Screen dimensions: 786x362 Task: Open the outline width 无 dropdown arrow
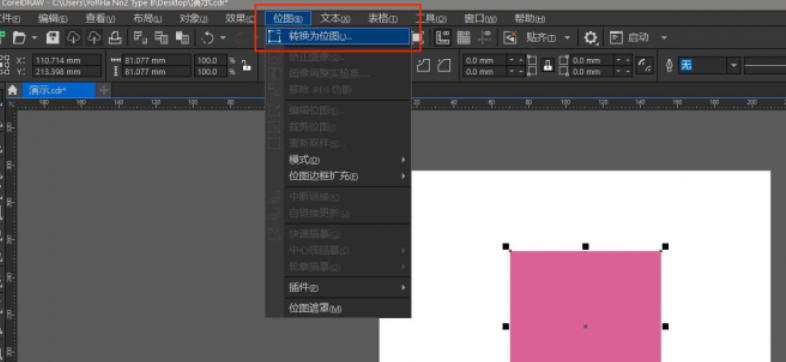coord(734,66)
